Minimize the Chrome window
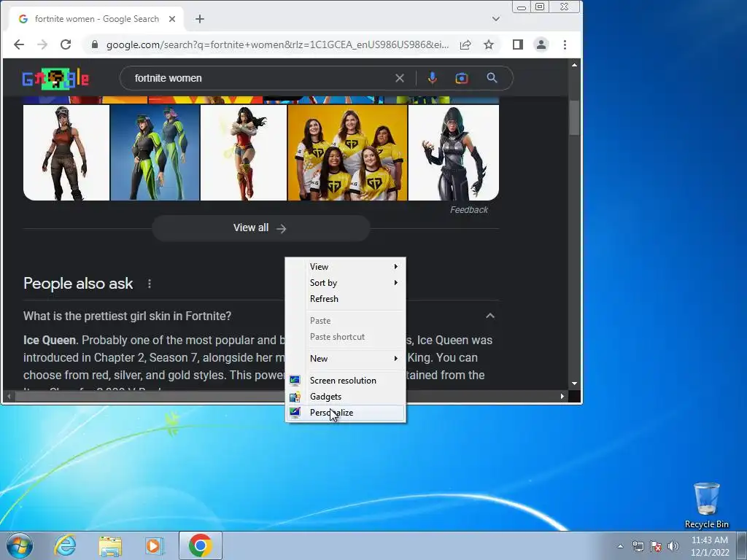The height and width of the screenshot is (560, 747). (x=522, y=7)
